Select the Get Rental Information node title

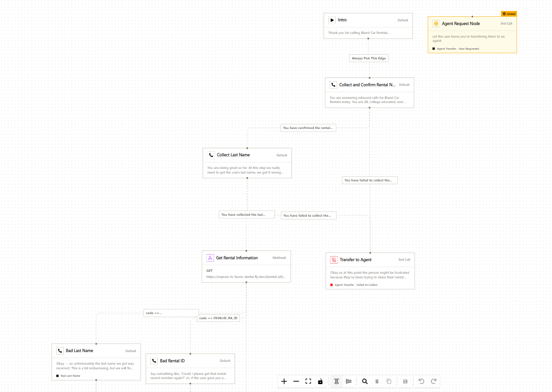tap(237, 258)
